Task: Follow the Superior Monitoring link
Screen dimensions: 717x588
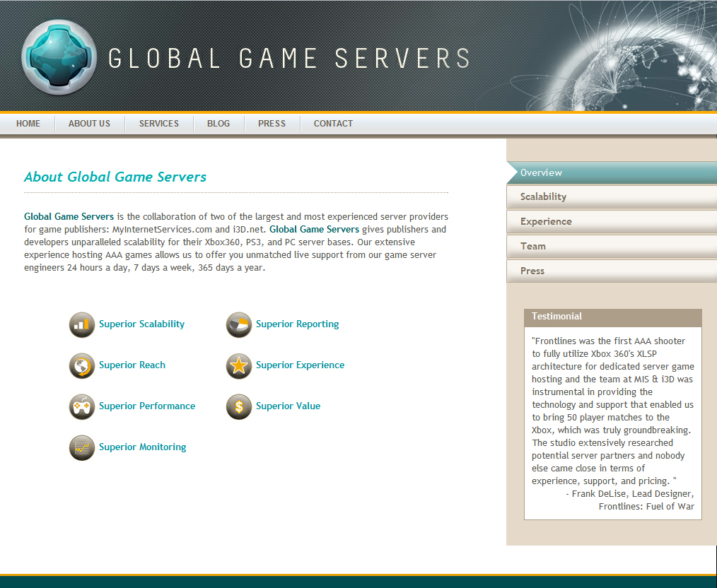Action: [142, 447]
